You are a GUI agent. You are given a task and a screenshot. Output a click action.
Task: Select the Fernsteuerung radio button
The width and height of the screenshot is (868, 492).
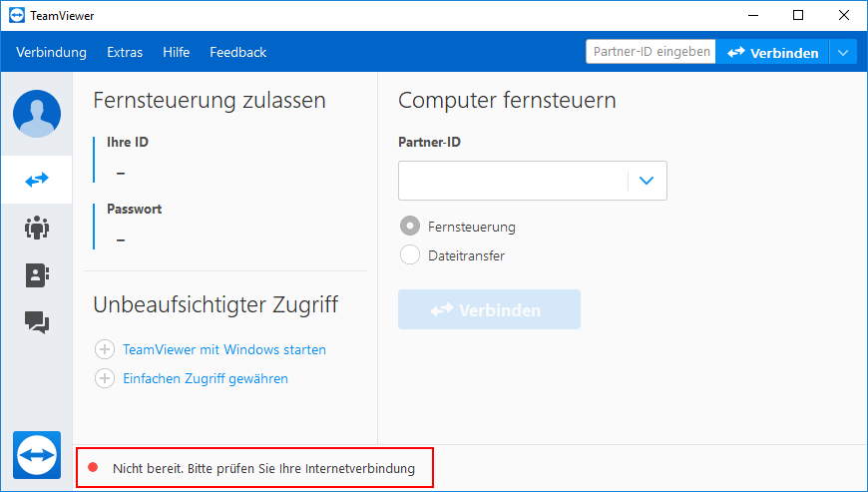[x=410, y=227]
